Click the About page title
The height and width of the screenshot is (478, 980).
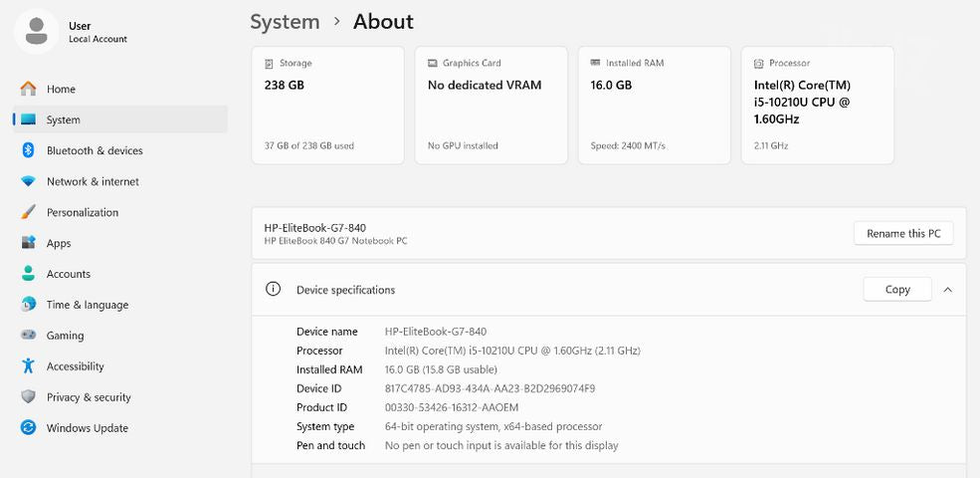[x=383, y=22]
